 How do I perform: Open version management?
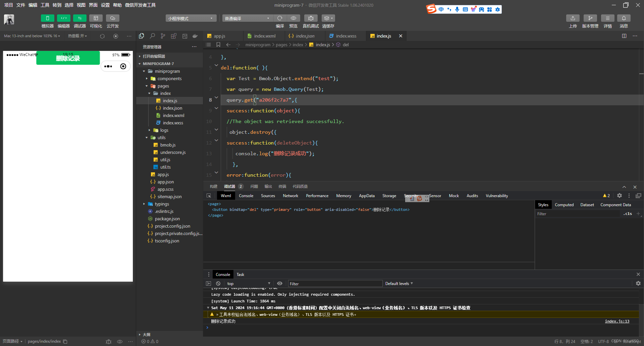coord(590,18)
